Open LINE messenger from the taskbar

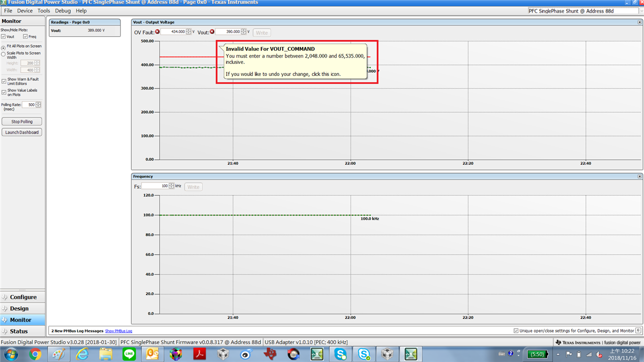pos(129,354)
